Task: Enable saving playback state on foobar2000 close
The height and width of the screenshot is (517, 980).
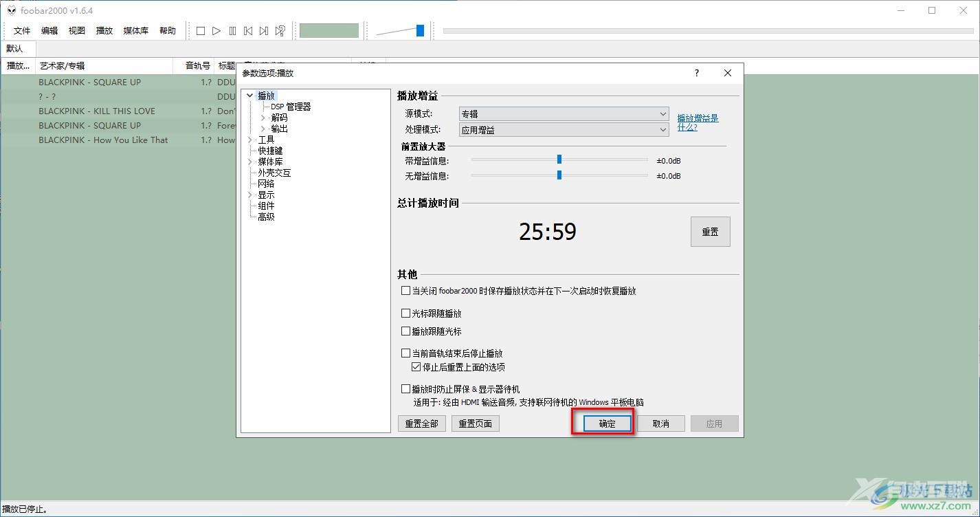Action: 405,291
